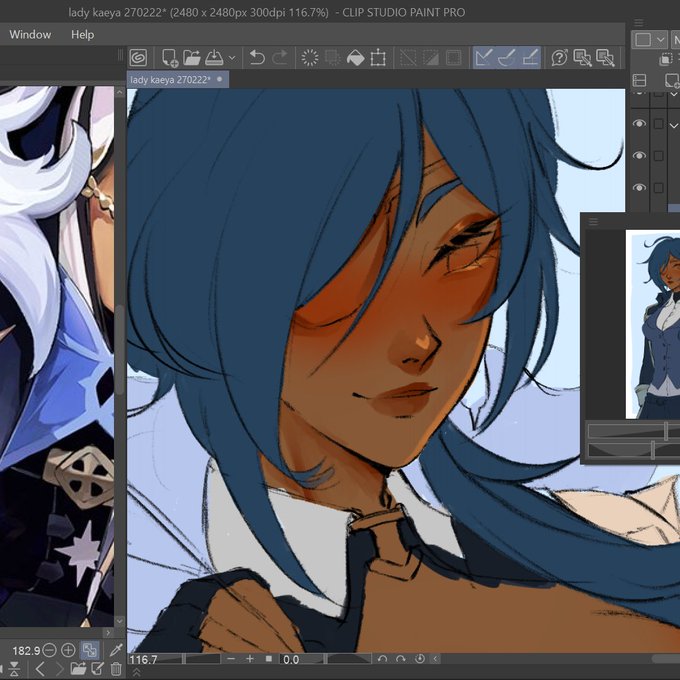
Task: Zoom out canvas with minus button
Action: tap(231, 659)
